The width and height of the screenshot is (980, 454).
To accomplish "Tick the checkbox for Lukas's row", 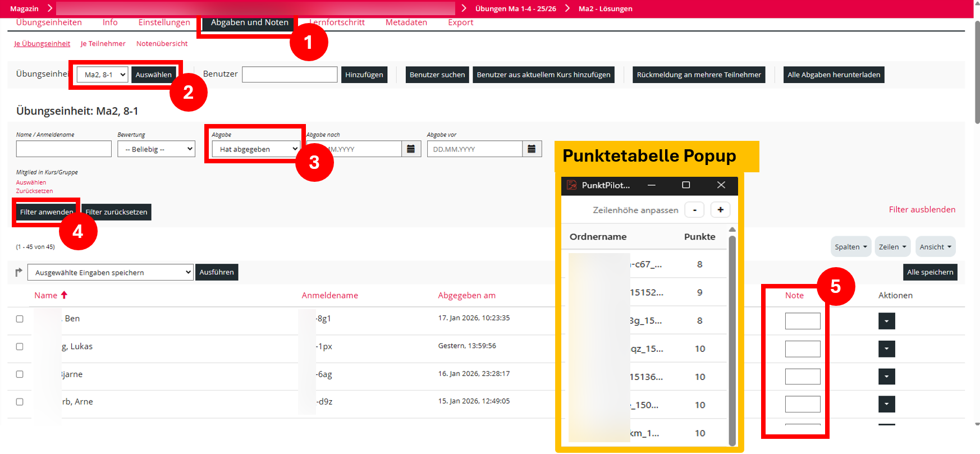I will point(20,347).
